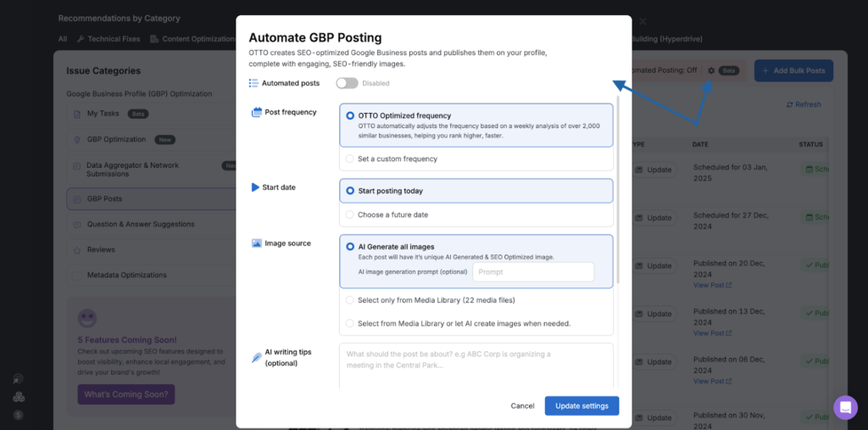Click the DATE column header
The width and height of the screenshot is (868, 430).
coord(700,145)
